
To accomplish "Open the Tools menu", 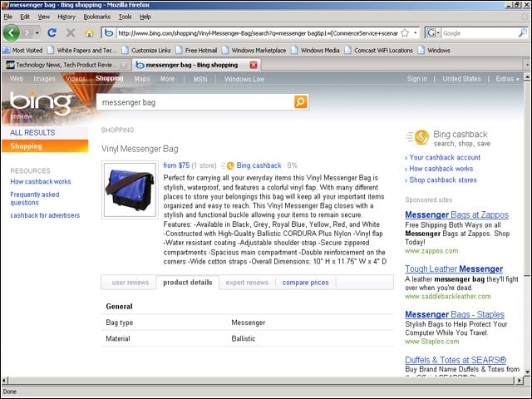I will pyautogui.click(x=125, y=17).
